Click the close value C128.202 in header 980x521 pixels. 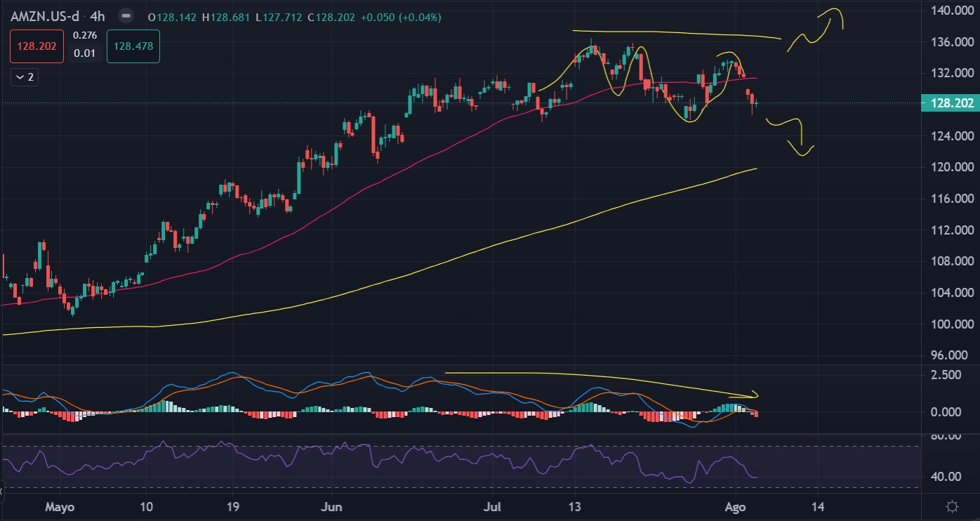tap(331, 18)
